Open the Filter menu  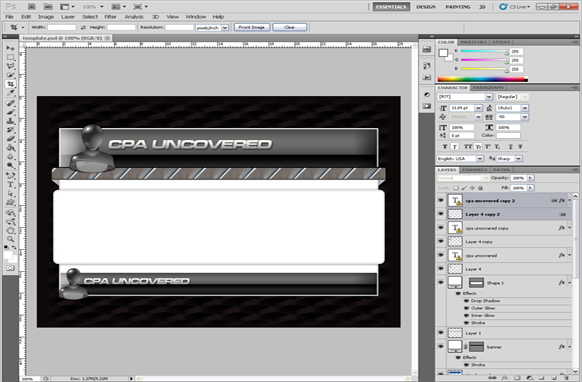[x=110, y=17]
